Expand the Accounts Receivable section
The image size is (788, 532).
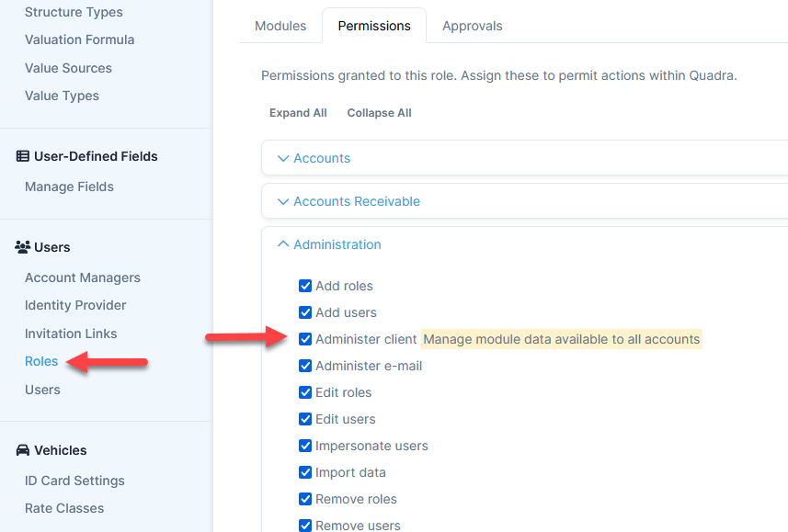pos(356,201)
